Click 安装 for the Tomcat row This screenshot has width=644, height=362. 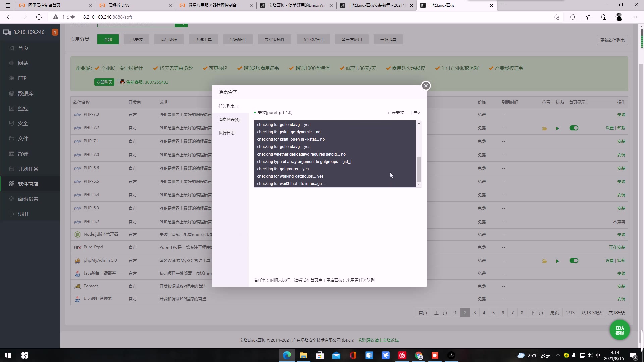click(621, 286)
